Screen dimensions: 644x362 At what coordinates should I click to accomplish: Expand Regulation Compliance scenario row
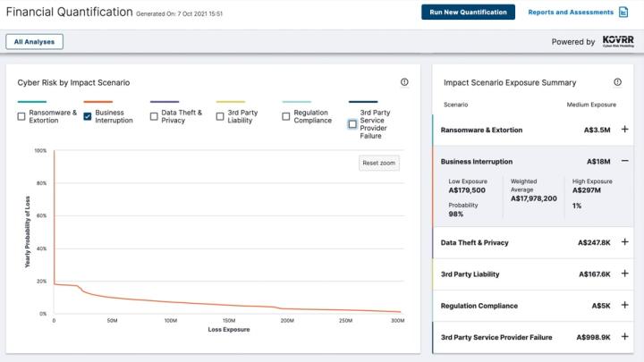click(624, 306)
